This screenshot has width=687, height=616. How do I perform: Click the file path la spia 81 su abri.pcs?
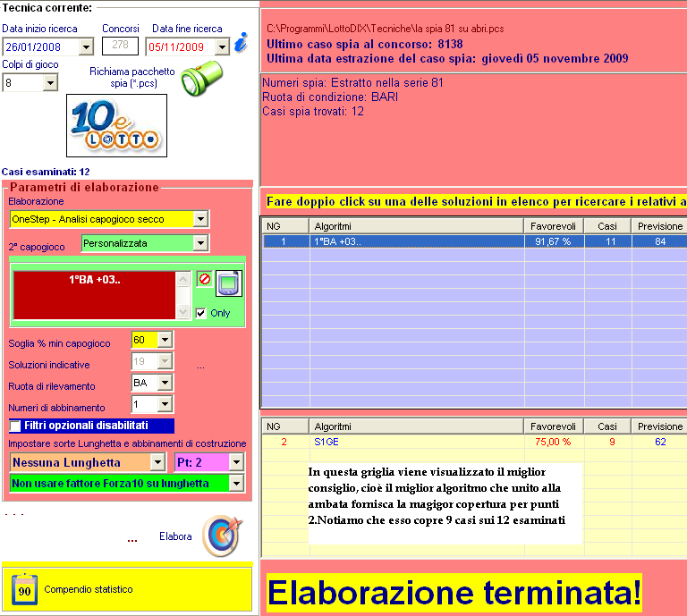tap(386, 29)
